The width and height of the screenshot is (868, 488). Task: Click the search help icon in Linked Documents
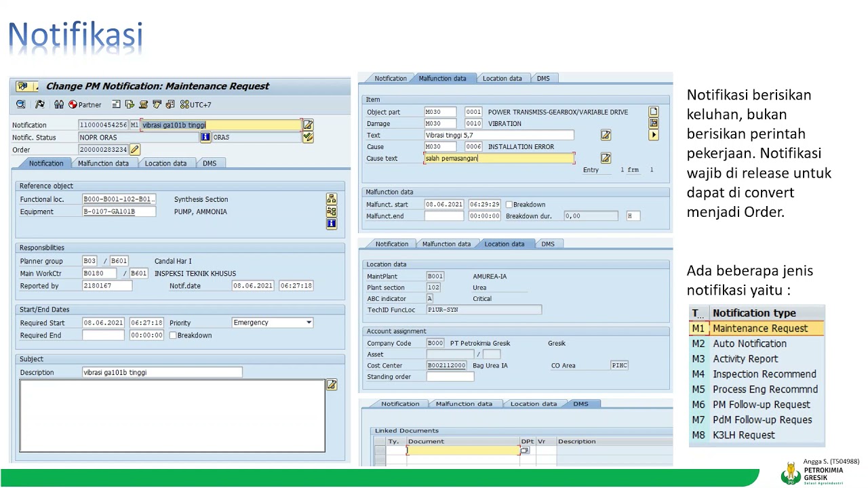524,450
